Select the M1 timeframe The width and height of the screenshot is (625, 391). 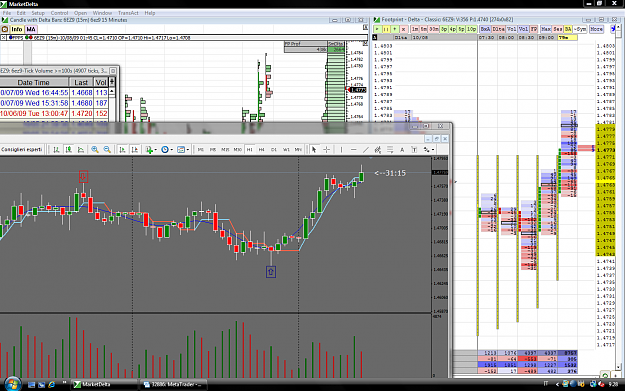pyautogui.click(x=200, y=149)
